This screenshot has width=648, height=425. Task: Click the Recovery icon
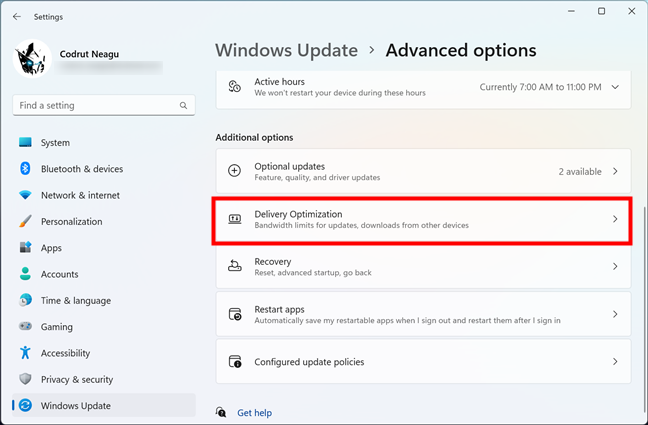click(x=235, y=266)
